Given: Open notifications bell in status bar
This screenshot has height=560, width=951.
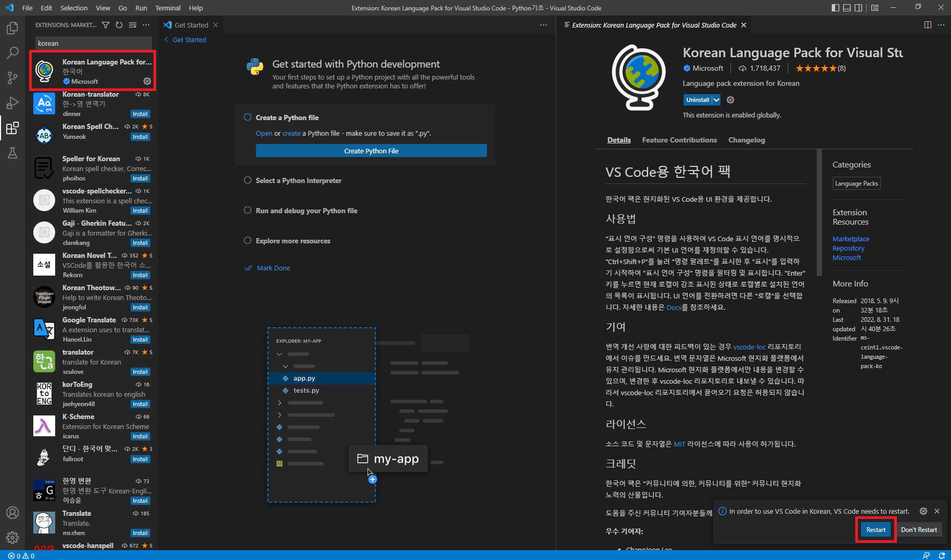Looking at the screenshot, I should click(x=942, y=555).
